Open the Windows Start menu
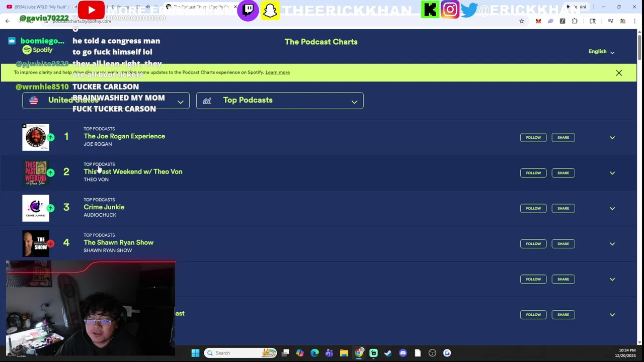 [x=195, y=353]
